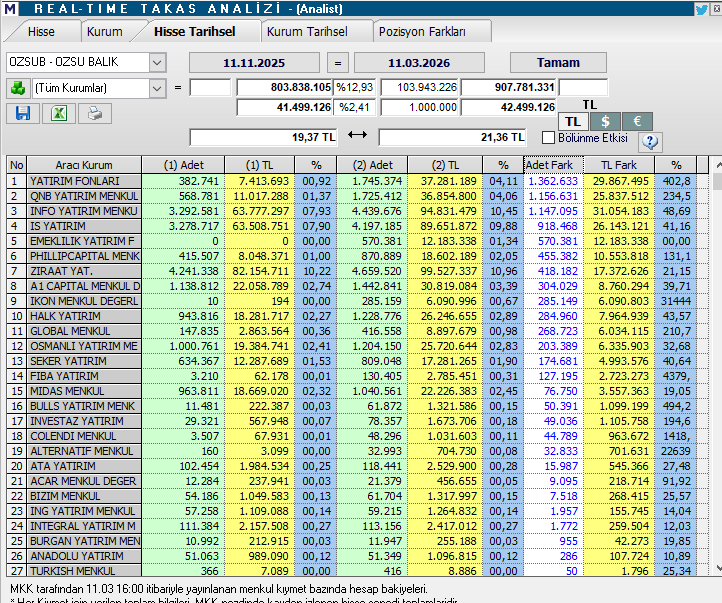Click the 907.781.331 total value
Image resolution: width=722 pixels, height=603 pixels.
click(509, 87)
